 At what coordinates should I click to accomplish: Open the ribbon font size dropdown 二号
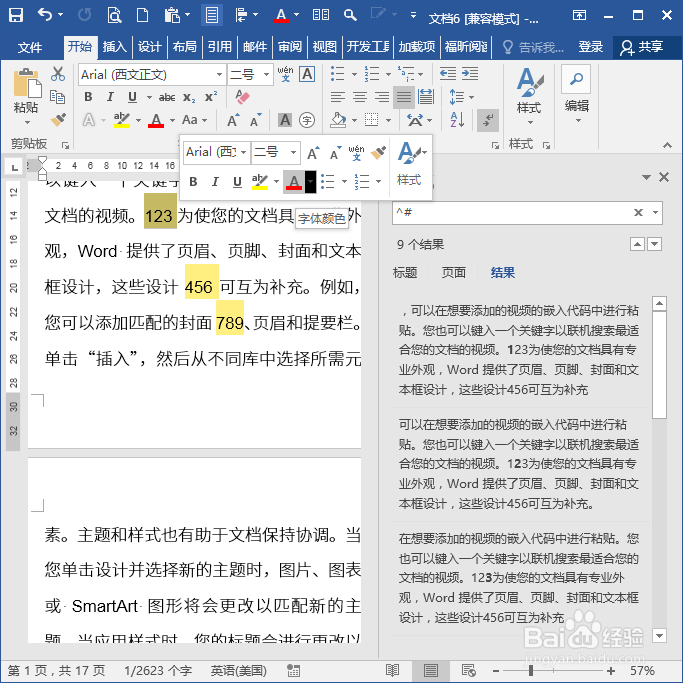click(x=266, y=74)
